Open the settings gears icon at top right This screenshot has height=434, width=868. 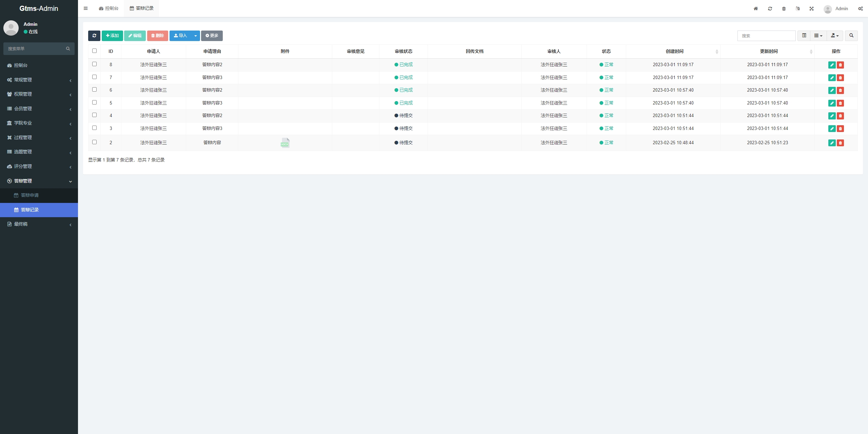[861, 8]
